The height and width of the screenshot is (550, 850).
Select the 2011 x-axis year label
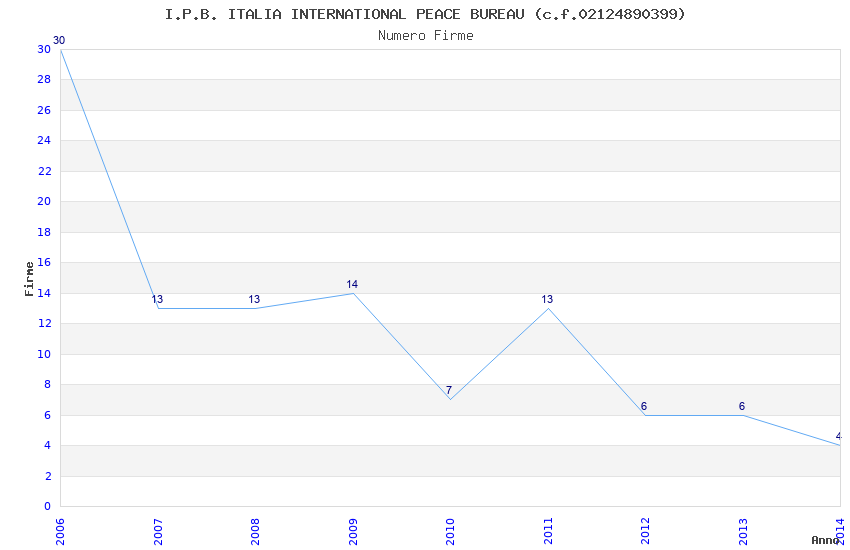pyautogui.click(x=548, y=532)
